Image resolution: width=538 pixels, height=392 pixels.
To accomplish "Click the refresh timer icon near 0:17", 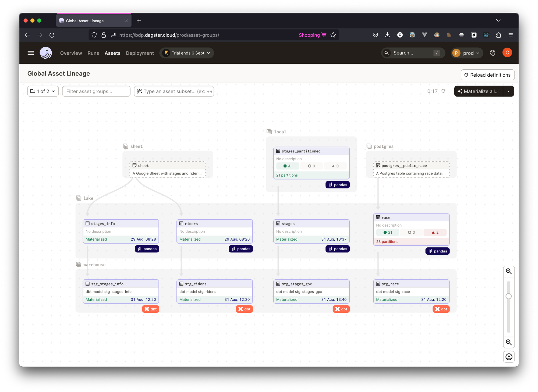I will click(x=444, y=91).
